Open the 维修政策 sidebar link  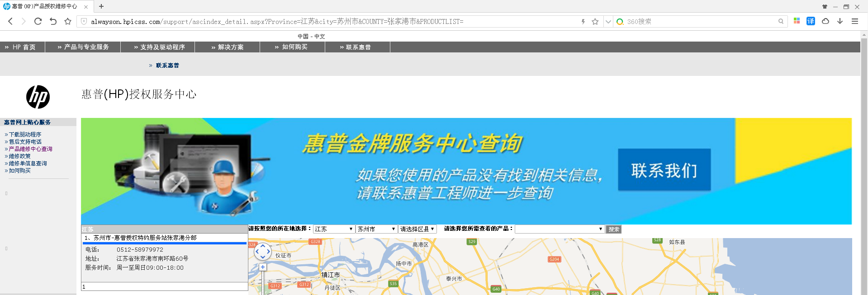(19, 156)
